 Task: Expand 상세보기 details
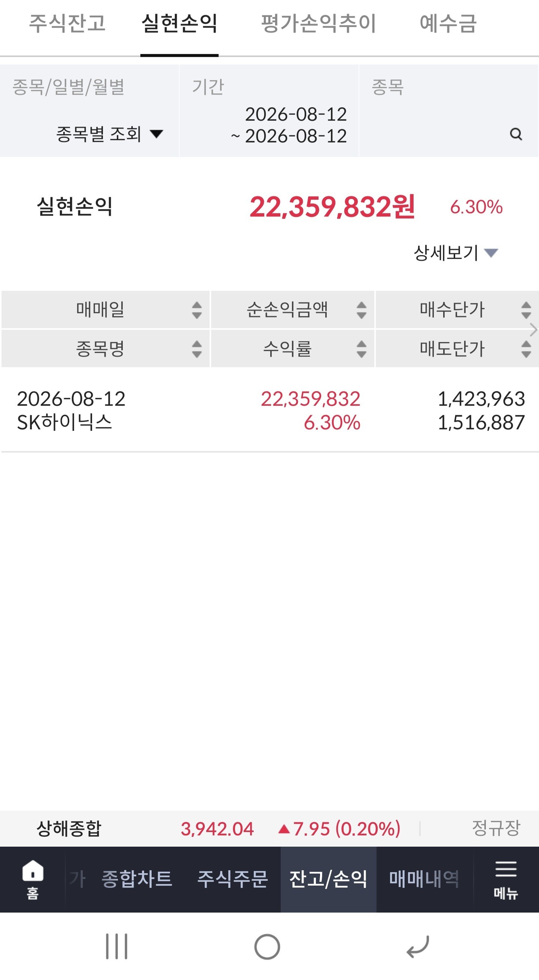coord(456,252)
